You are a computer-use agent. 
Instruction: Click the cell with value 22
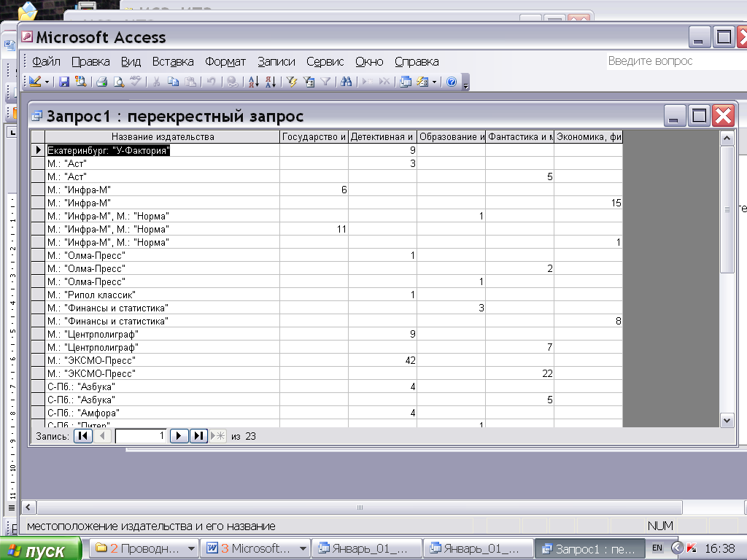[x=519, y=373]
